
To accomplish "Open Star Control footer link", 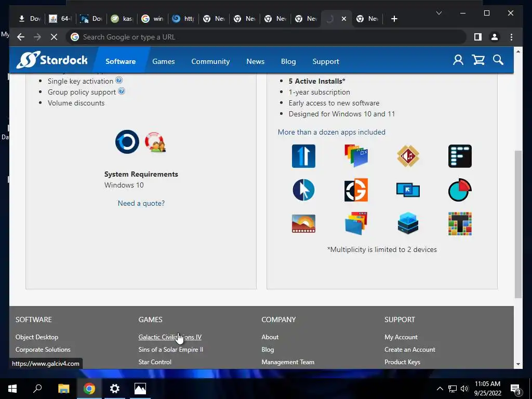I will 155,362.
